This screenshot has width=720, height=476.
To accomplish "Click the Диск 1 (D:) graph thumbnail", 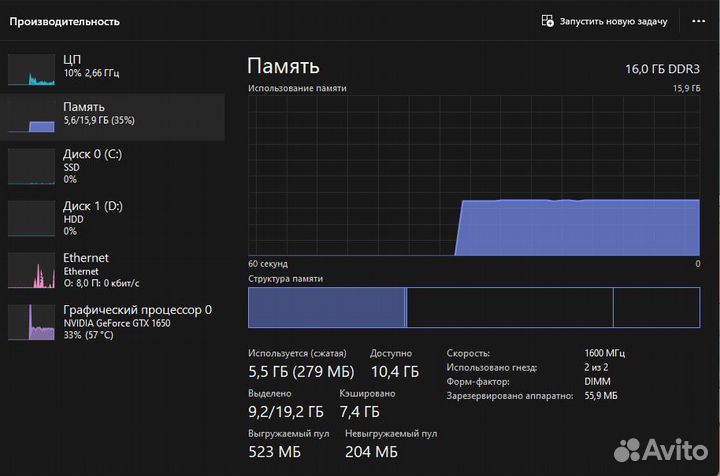I will coord(32,217).
